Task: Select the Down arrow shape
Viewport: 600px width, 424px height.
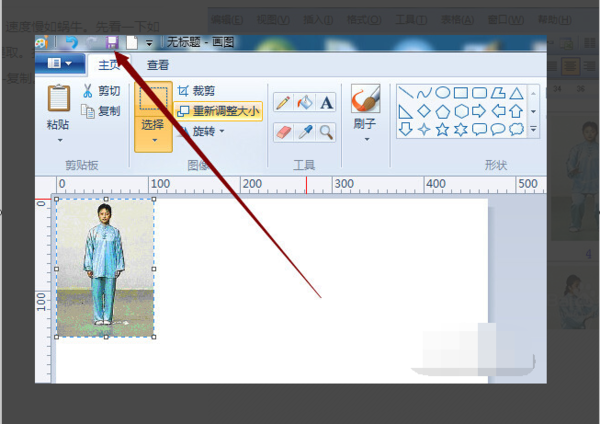Action: [x=405, y=129]
